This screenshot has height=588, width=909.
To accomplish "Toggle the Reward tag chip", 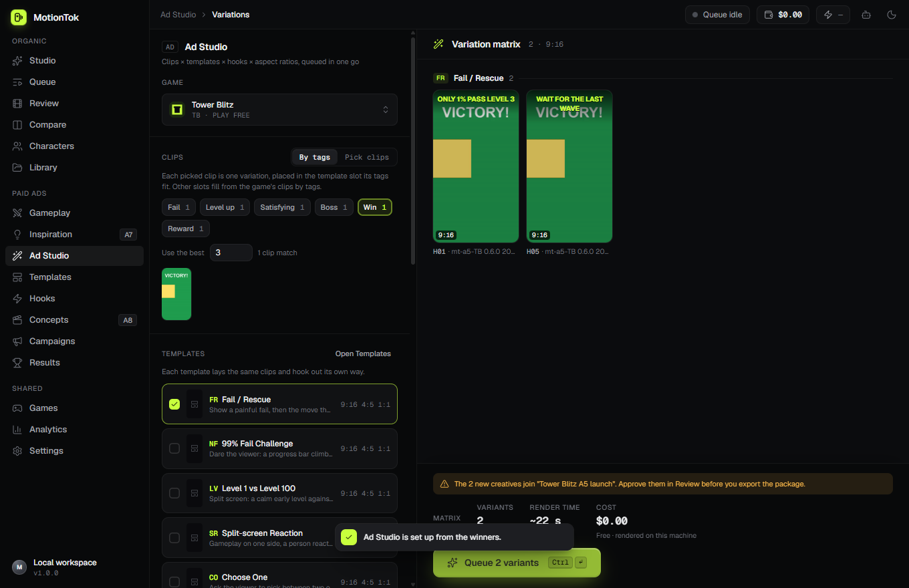I will pos(186,229).
